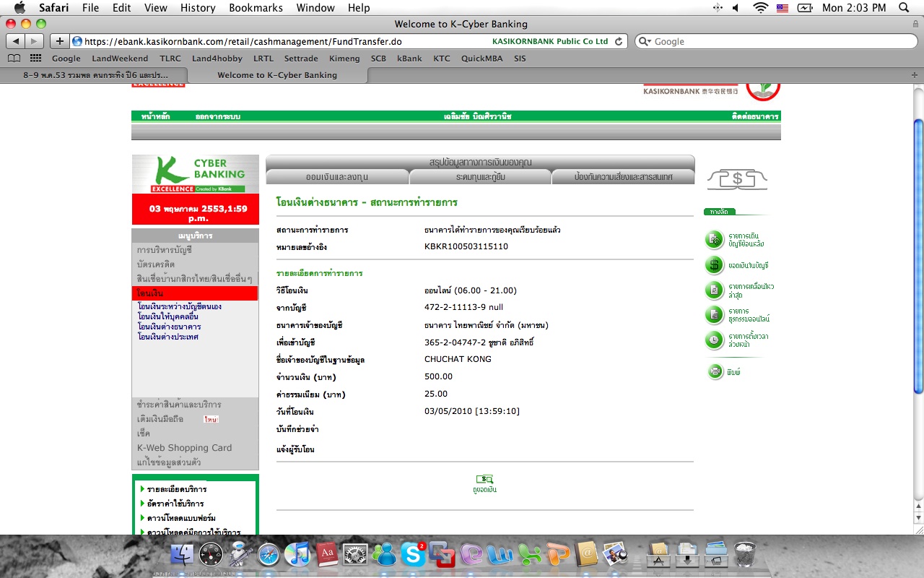Open Address Book from the Dock

587,554
